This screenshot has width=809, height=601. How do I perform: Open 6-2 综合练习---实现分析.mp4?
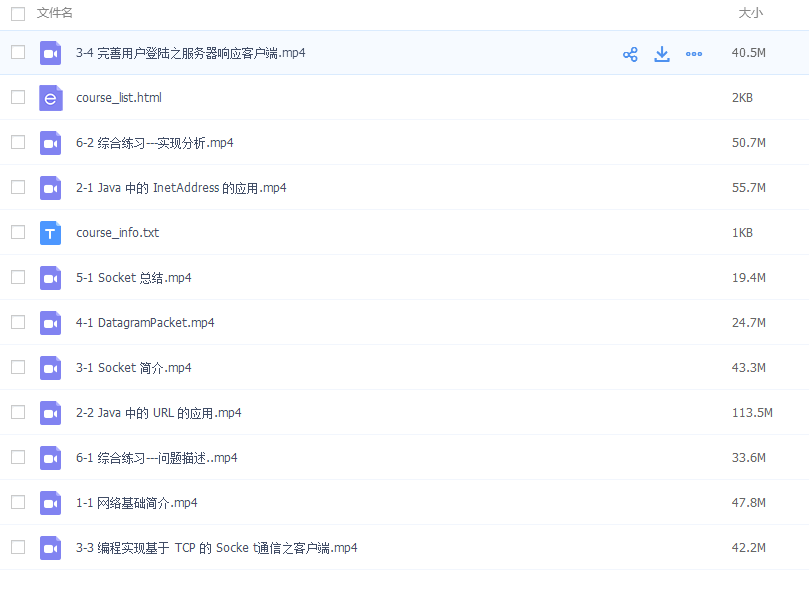pos(154,143)
